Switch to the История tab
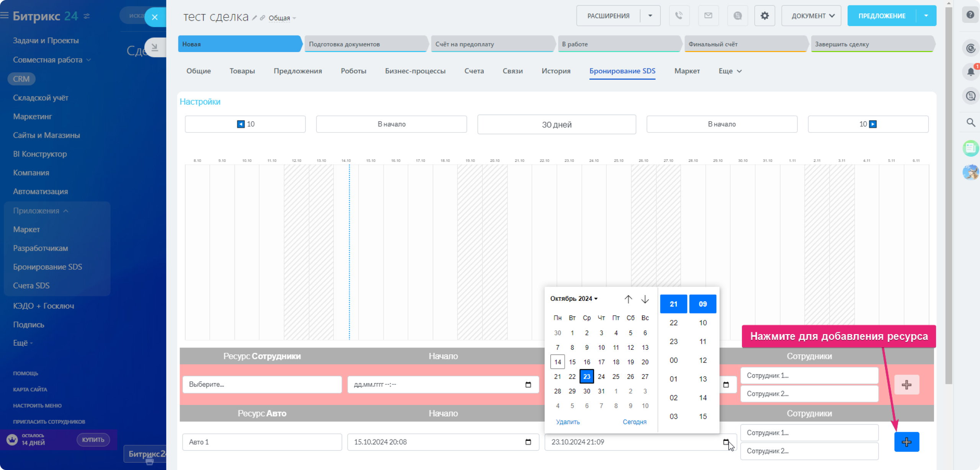980x470 pixels. click(555, 71)
